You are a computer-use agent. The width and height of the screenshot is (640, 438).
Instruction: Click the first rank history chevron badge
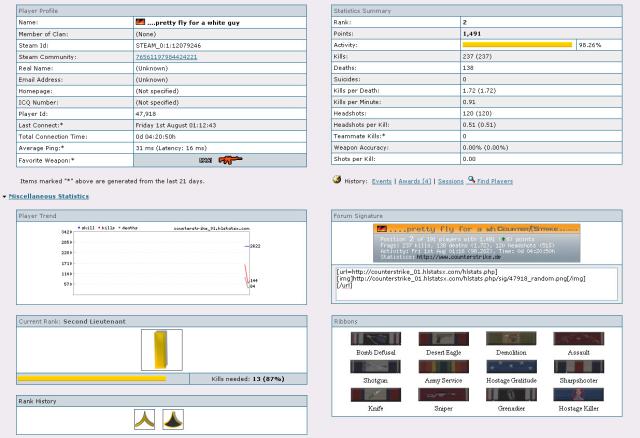[x=144, y=420]
